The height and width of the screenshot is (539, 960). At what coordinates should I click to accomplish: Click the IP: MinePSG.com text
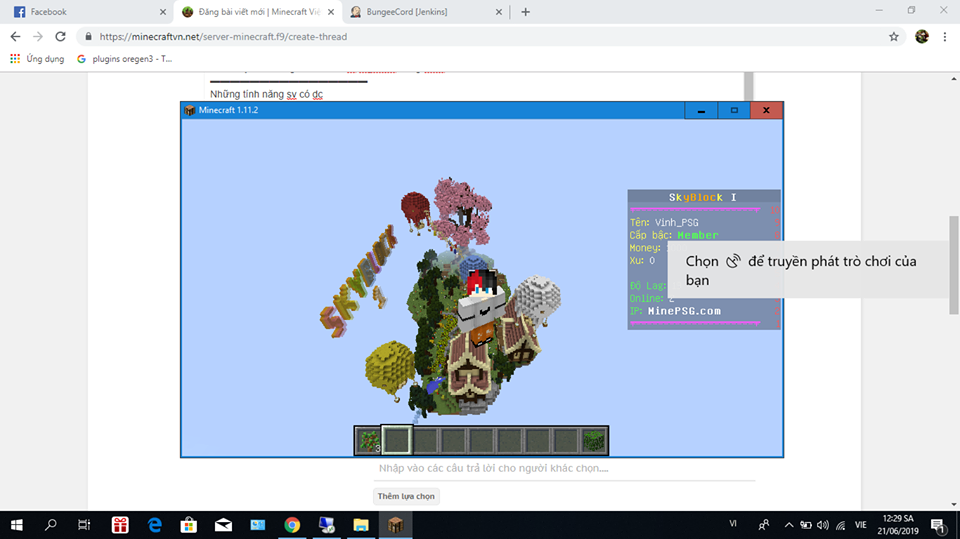coord(675,311)
